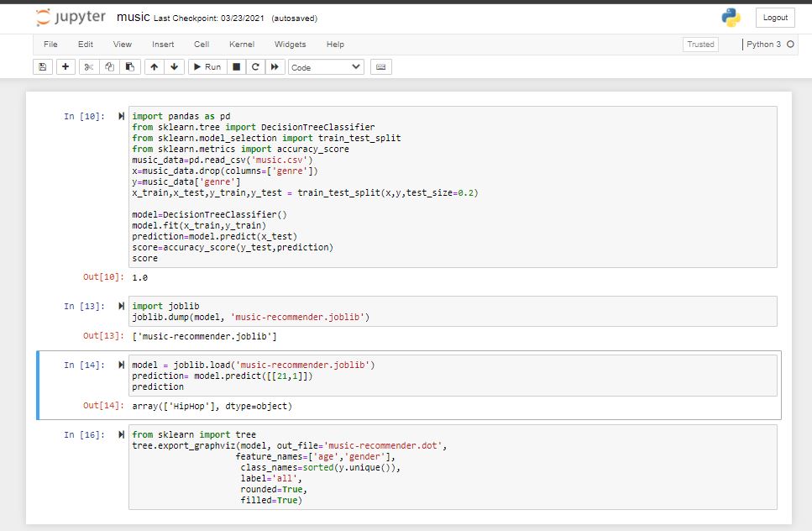The image size is (812, 531).
Task: Click the Out[14] HipHop array output
Action: point(212,406)
